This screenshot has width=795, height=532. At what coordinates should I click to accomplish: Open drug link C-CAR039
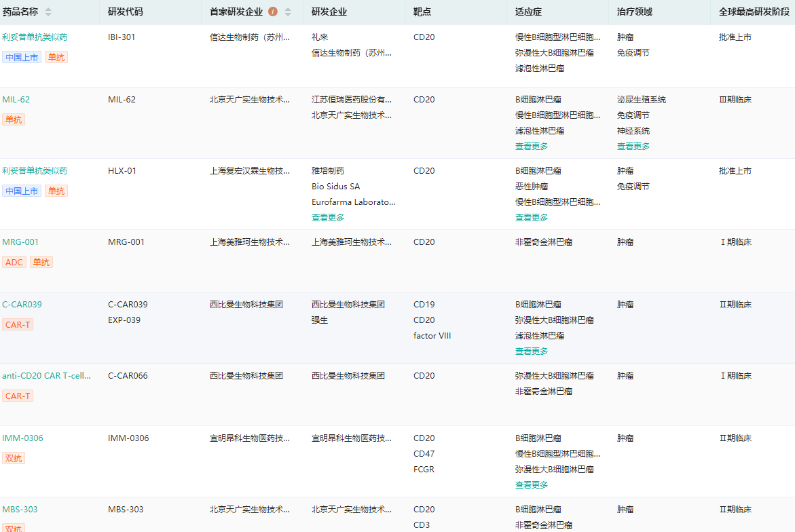point(22,305)
